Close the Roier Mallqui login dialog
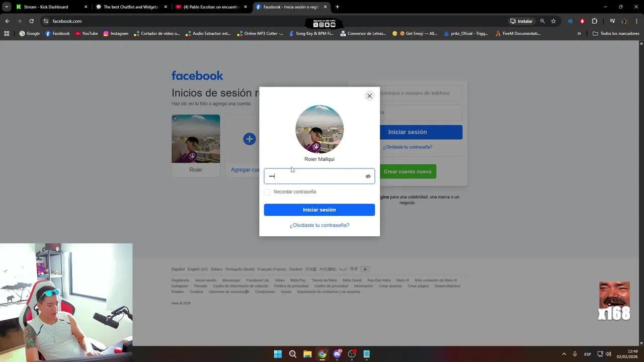Screen dimensions: 644x362 coord(369,96)
